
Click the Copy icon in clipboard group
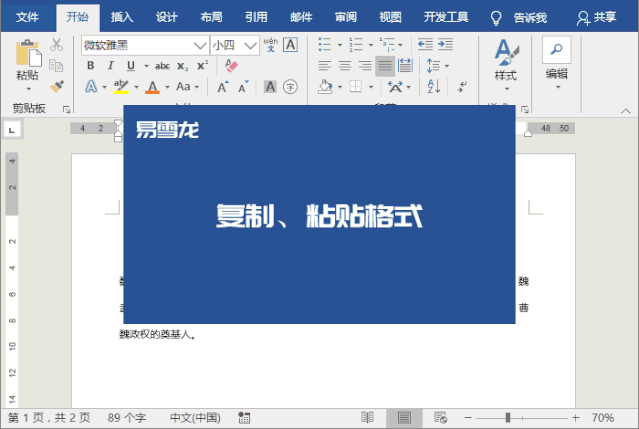56,65
